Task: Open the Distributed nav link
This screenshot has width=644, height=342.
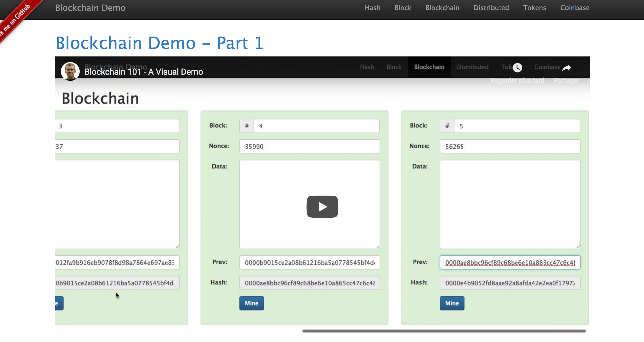Action: pos(491,8)
